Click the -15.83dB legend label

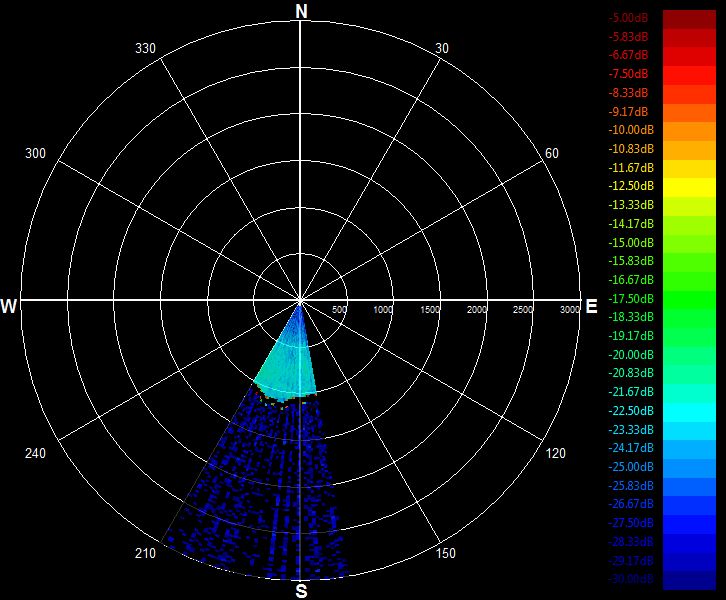pyautogui.click(x=631, y=261)
